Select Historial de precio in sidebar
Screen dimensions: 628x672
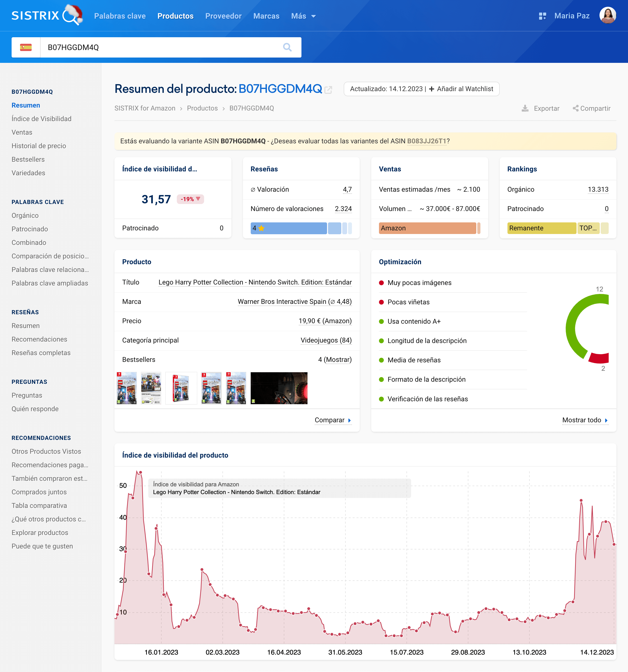tap(39, 146)
